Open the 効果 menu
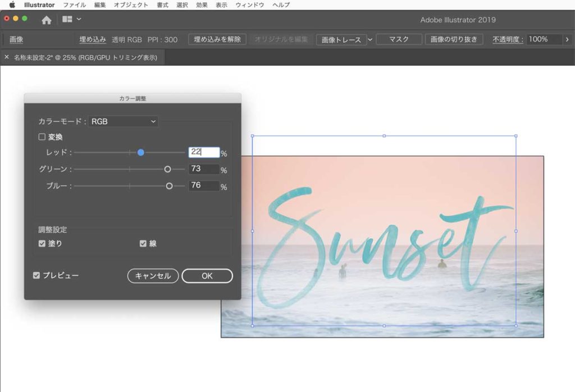 pyautogui.click(x=202, y=4)
